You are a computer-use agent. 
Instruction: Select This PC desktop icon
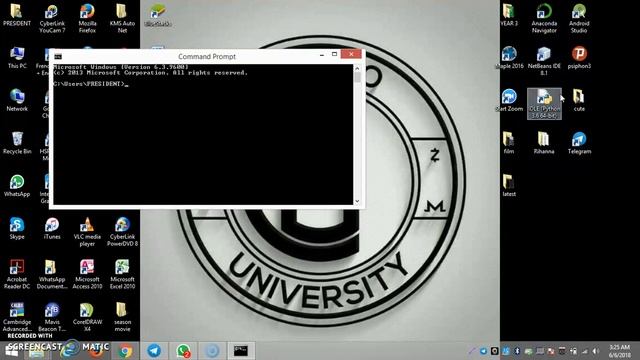click(17, 58)
